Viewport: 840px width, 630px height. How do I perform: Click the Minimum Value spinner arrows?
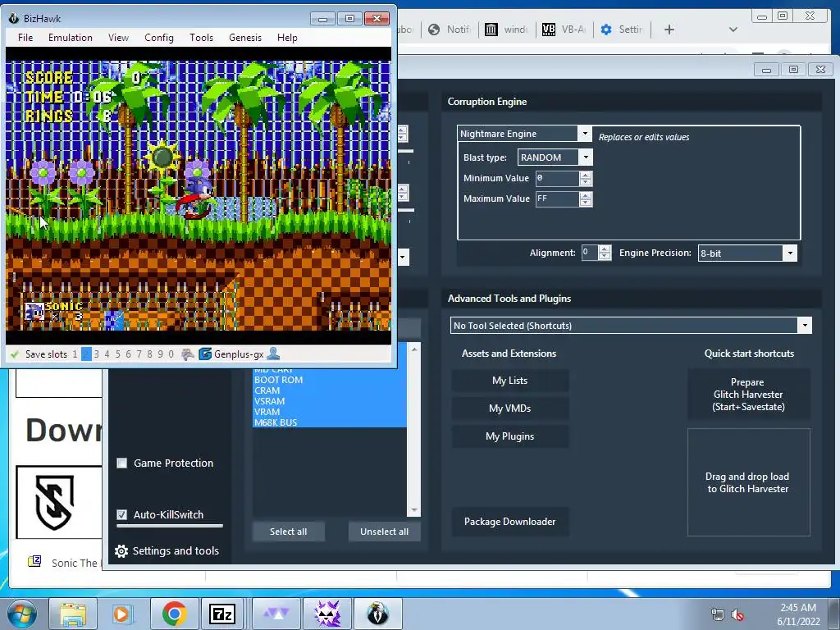coord(586,178)
